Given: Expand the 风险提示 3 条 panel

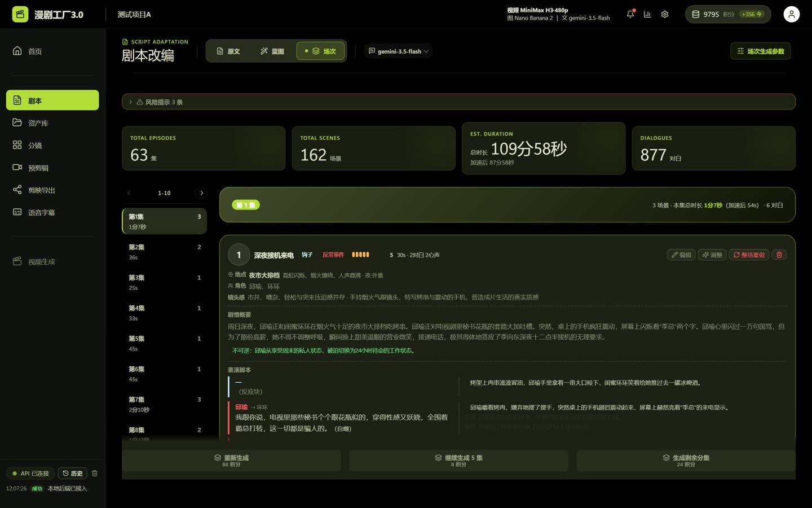Looking at the screenshot, I should point(458,102).
